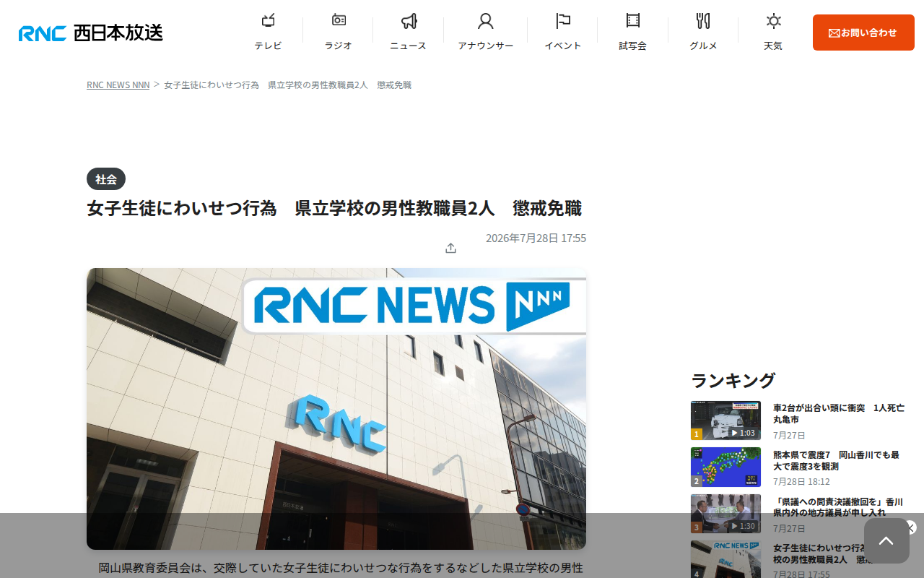Open the ラジオ section icon
The width and height of the screenshot is (924, 578).
(x=339, y=20)
